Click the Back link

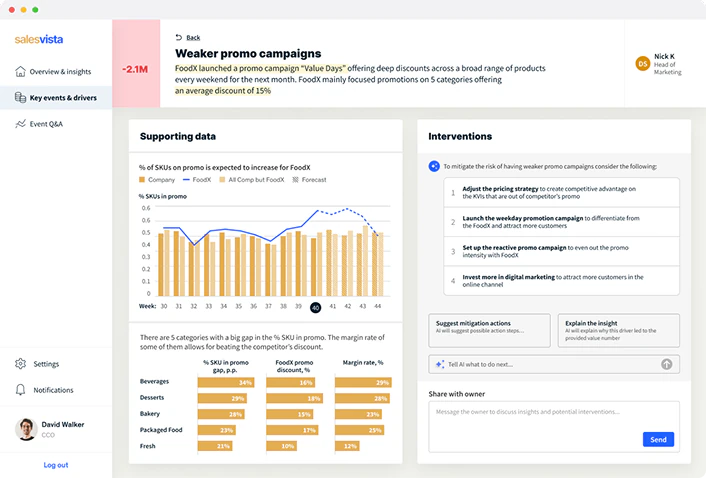click(x=193, y=38)
